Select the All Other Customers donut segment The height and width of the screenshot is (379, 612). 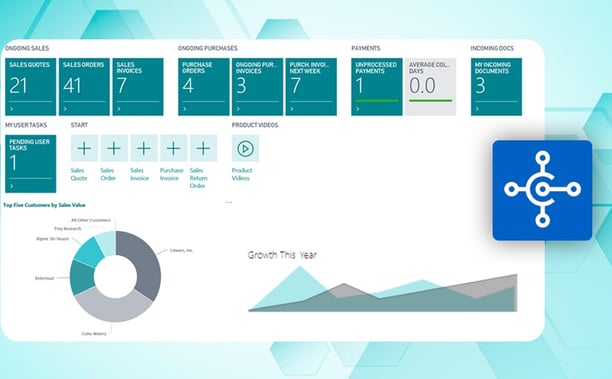(x=107, y=243)
